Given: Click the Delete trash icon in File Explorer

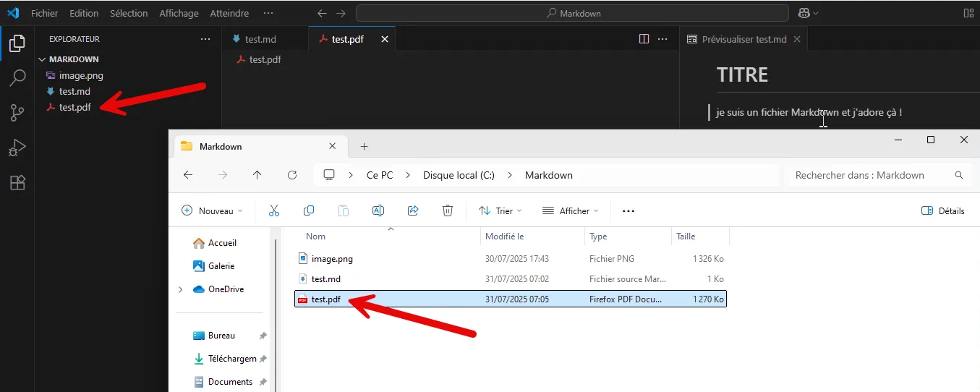Looking at the screenshot, I should coord(448,210).
